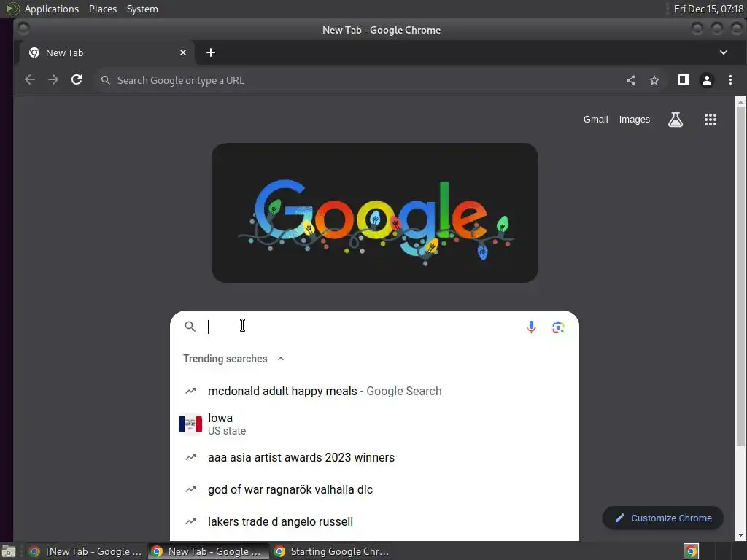Click the page vertical scrollbar thumb
The image size is (747, 560).
(x=740, y=276)
